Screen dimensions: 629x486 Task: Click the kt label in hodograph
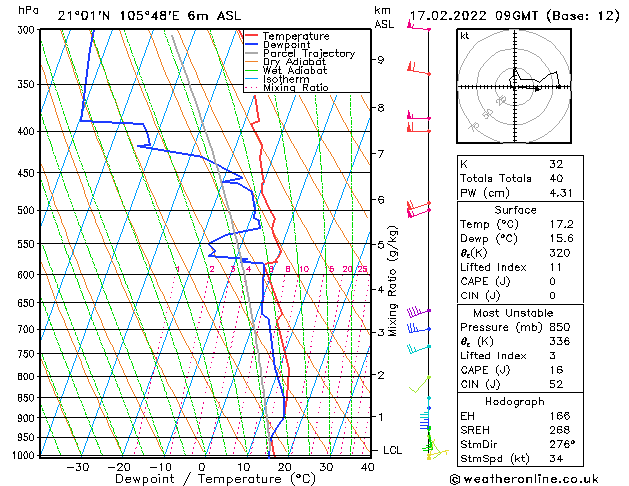(464, 36)
